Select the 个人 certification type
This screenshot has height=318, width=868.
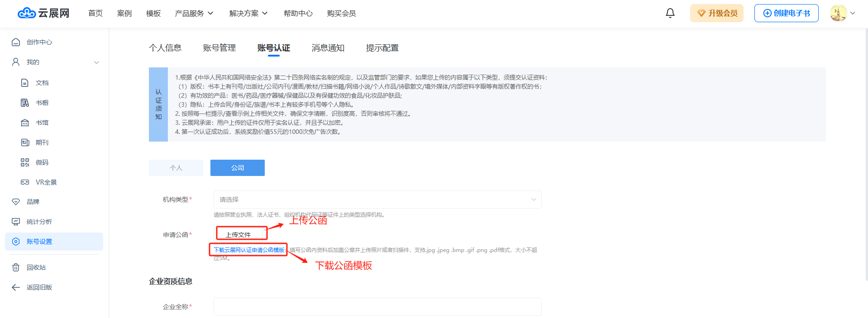[x=176, y=168]
